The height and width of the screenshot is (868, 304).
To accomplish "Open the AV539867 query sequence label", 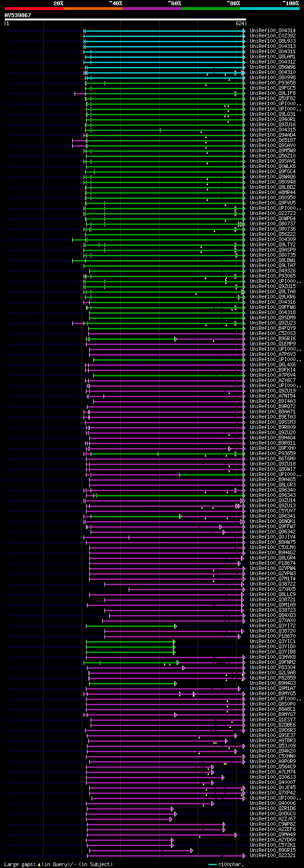I will tap(18, 15).
